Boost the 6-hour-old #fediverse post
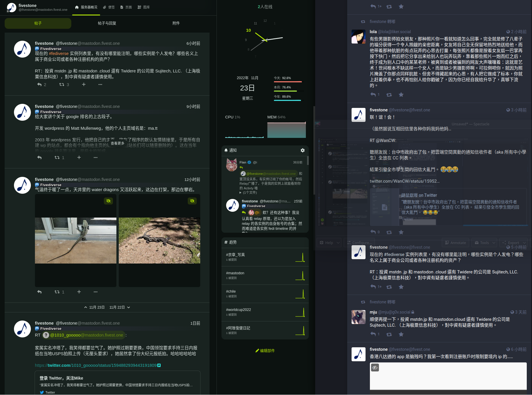 pyautogui.click(x=62, y=84)
